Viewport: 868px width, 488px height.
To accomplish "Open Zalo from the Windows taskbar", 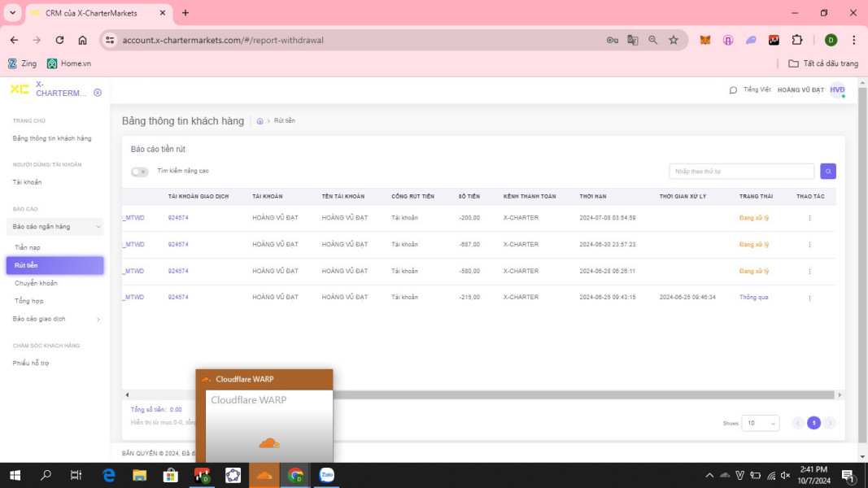I will point(327,476).
